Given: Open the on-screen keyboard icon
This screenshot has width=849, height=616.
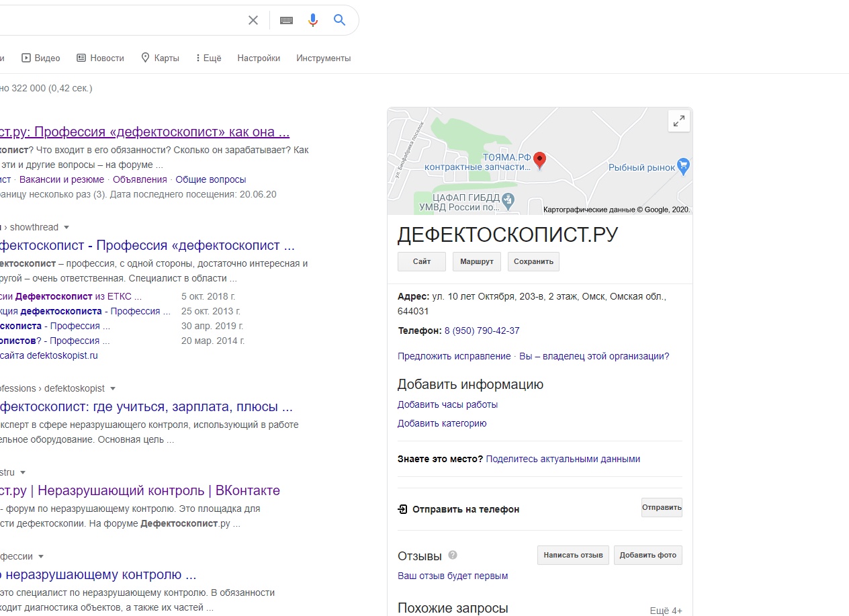Looking at the screenshot, I should 286,20.
